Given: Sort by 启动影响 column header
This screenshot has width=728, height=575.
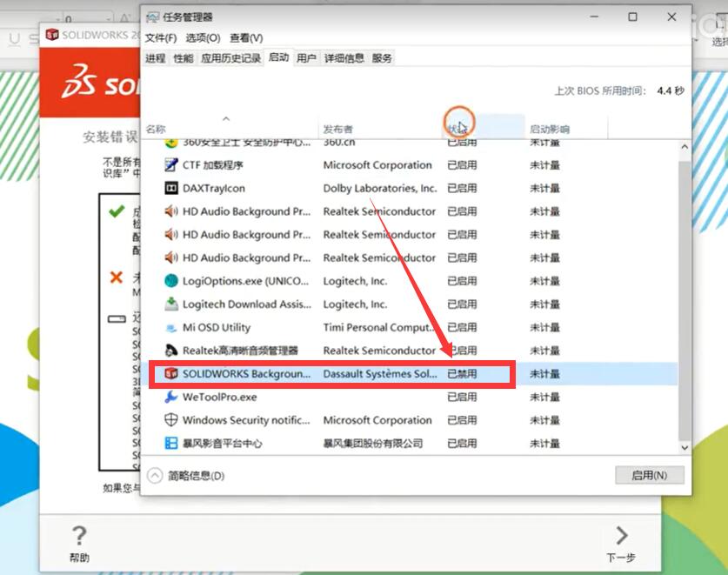Looking at the screenshot, I should [550, 129].
